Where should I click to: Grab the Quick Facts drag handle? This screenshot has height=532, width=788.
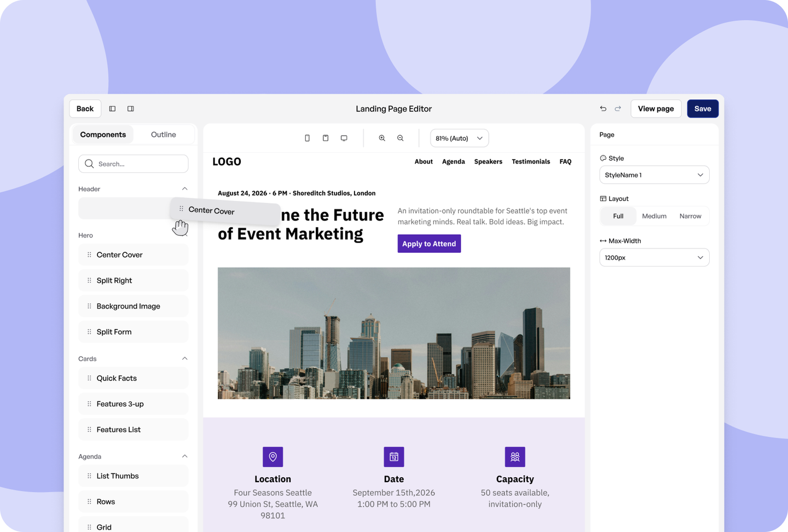coord(89,378)
